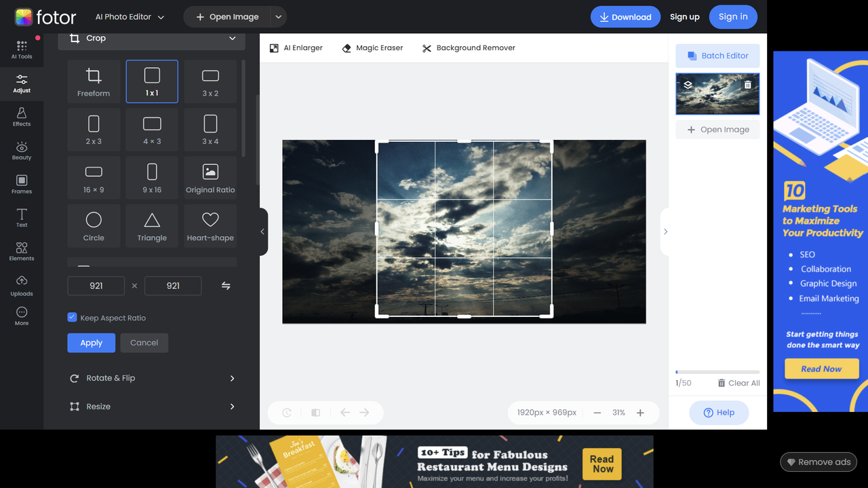Click the compare original icon
Screen dimensions: 868x488
[x=315, y=413]
